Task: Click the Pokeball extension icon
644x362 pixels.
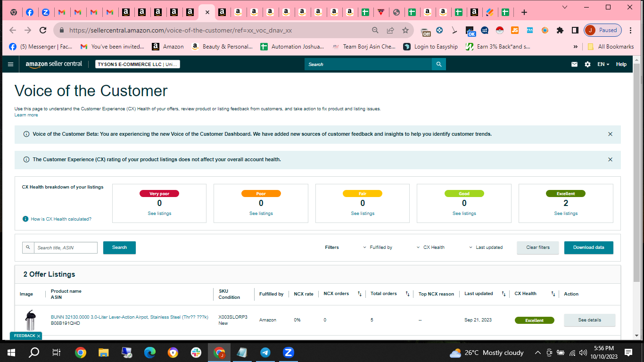Action: (500, 30)
